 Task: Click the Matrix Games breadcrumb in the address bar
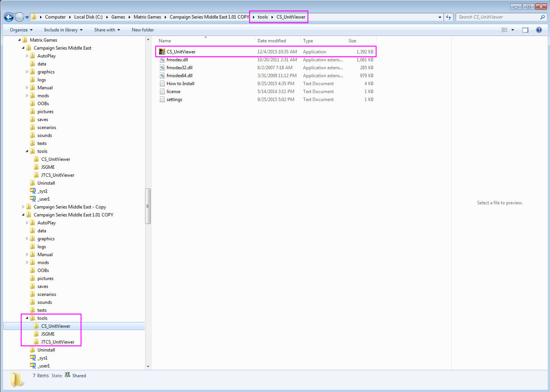point(147,17)
